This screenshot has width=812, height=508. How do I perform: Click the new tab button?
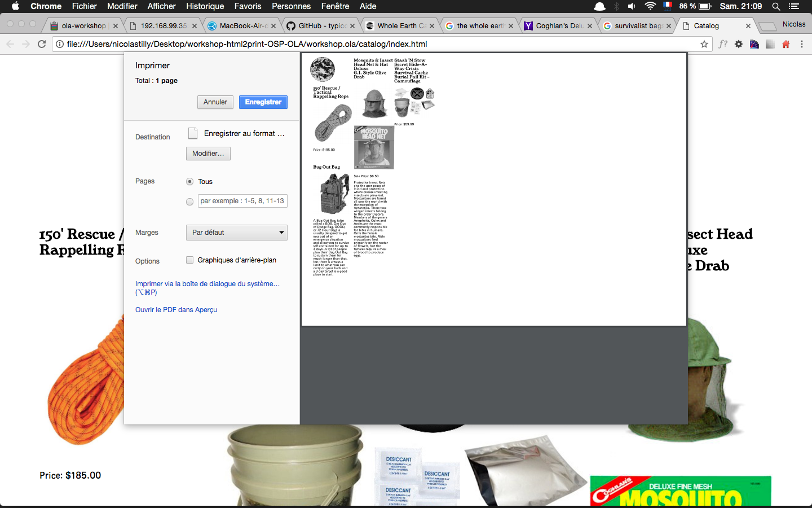pyautogui.click(x=767, y=27)
